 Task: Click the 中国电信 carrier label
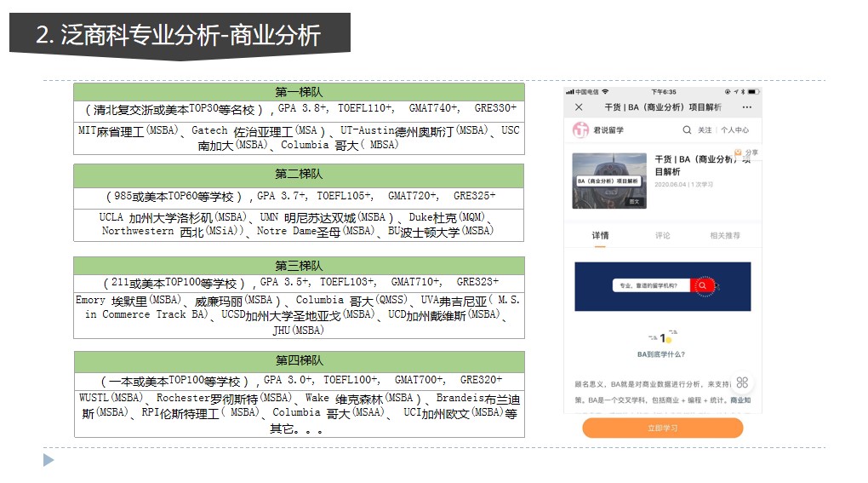pos(587,92)
